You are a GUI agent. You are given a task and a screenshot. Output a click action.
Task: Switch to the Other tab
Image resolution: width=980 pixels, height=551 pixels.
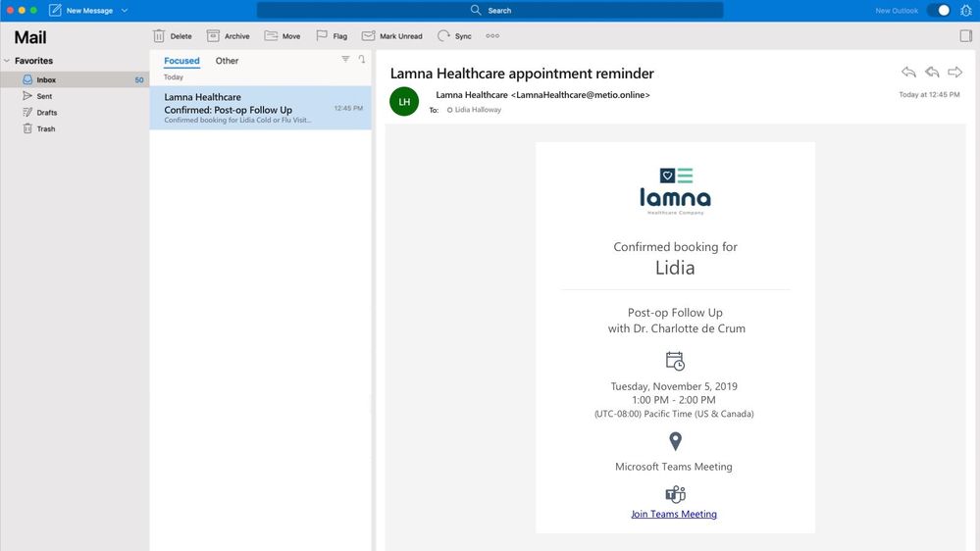(227, 61)
